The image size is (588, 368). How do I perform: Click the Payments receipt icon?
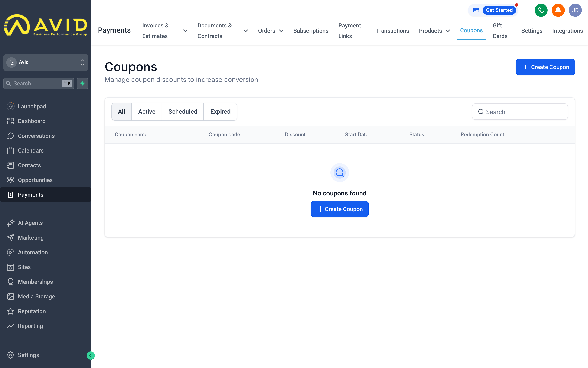(x=10, y=195)
